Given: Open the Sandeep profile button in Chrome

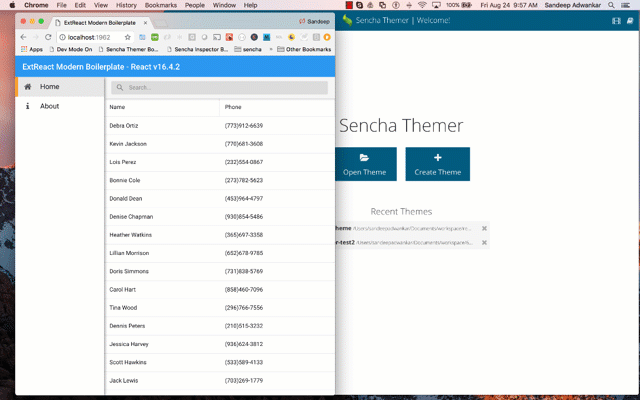Looking at the screenshot, I should 314,21.
